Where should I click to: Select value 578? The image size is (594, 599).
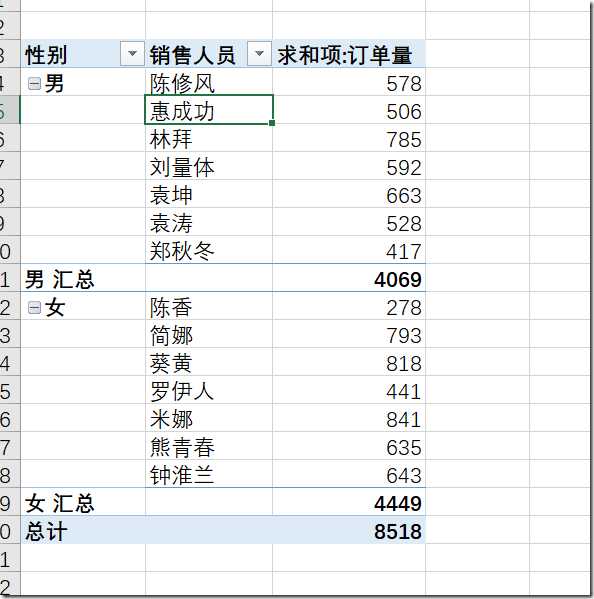point(404,84)
